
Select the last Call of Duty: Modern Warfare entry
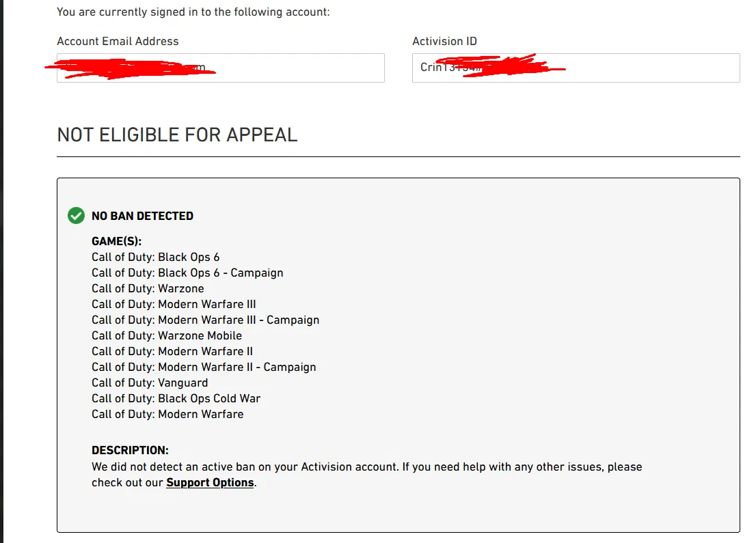(167, 414)
